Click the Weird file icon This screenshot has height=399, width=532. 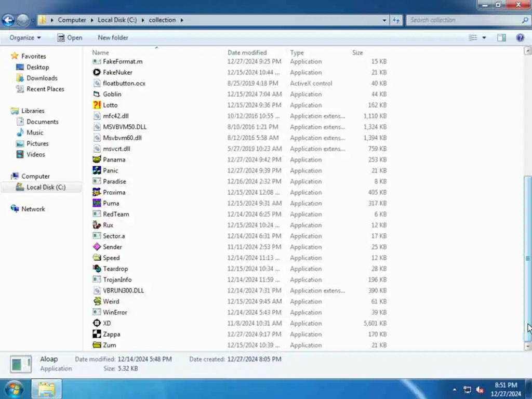click(x=97, y=301)
